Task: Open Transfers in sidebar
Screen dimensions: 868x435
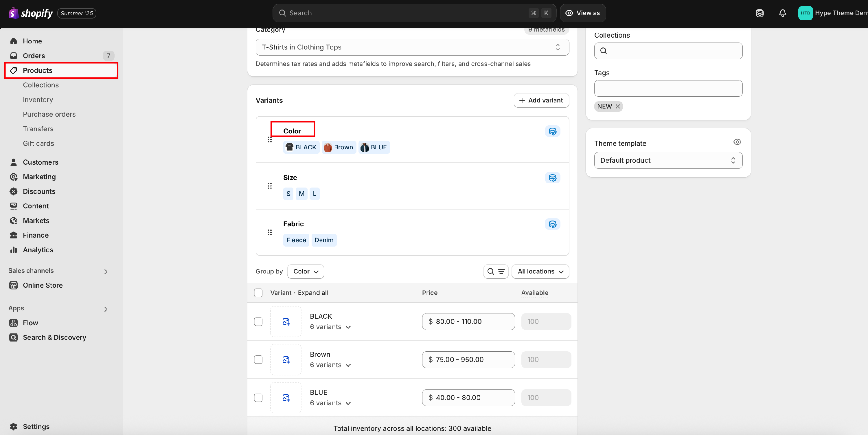Action: [x=38, y=129]
